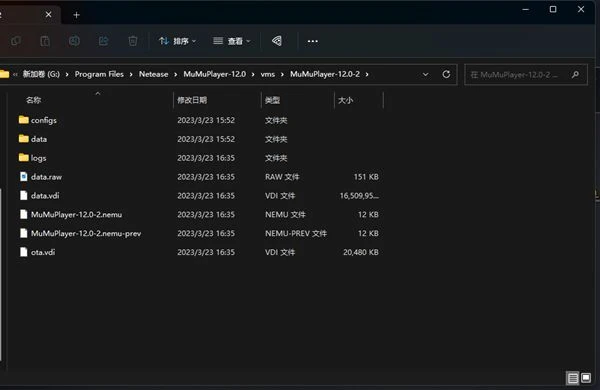600x390 pixels.
Task: Go to vms in the breadcrumb
Action: (268, 74)
